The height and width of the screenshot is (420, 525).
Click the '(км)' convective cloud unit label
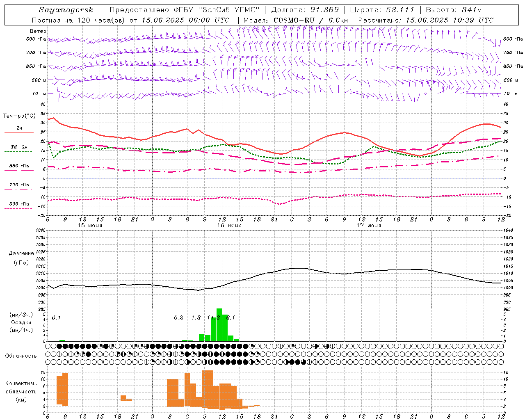tap(21, 399)
